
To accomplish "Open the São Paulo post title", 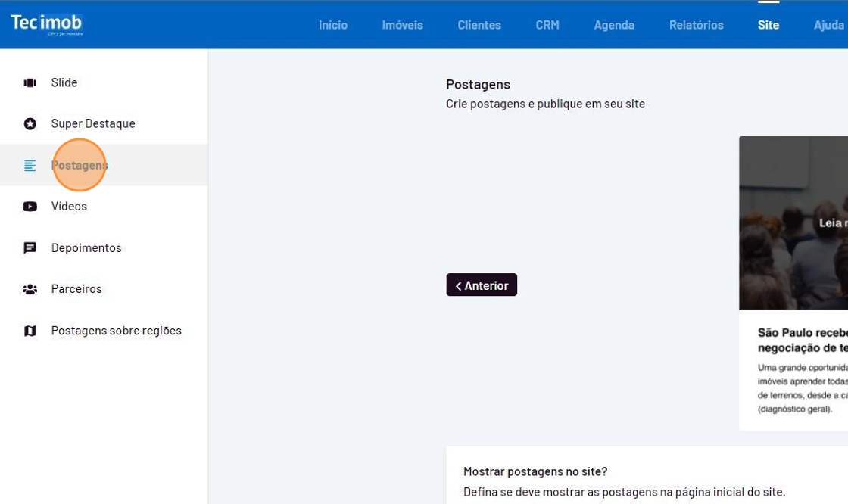I will coord(803,340).
